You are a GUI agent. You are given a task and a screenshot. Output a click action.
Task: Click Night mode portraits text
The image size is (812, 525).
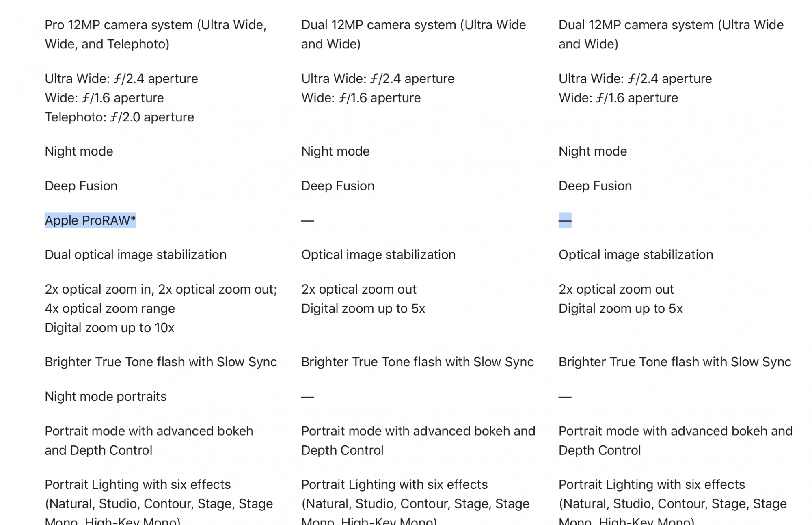point(106,397)
